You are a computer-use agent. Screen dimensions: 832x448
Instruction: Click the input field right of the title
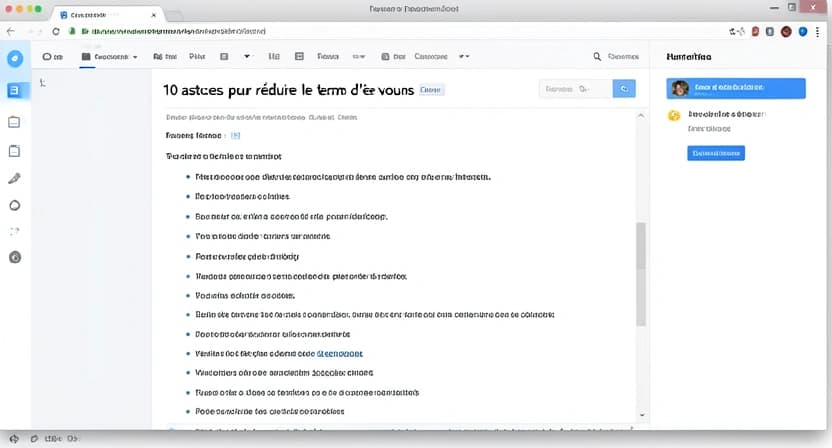pos(575,89)
